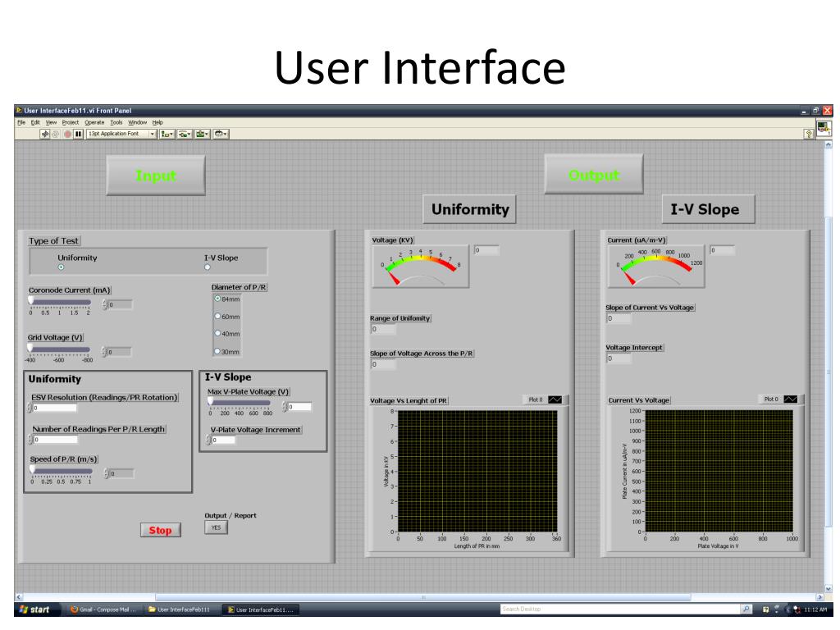This screenshot has width=840, height=630.
Task: Select the 30mm P/R diameter option
Action: 217,351
